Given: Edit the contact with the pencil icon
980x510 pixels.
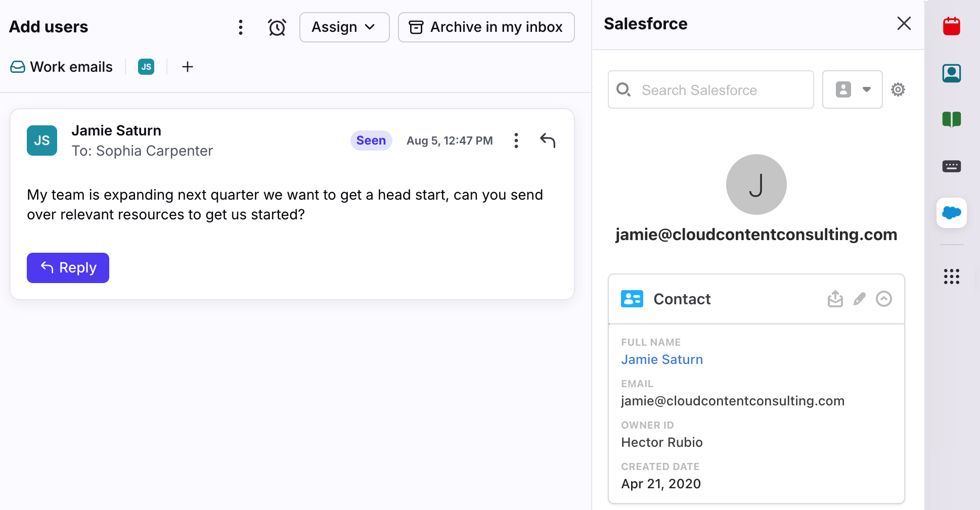Looking at the screenshot, I should 860,299.
